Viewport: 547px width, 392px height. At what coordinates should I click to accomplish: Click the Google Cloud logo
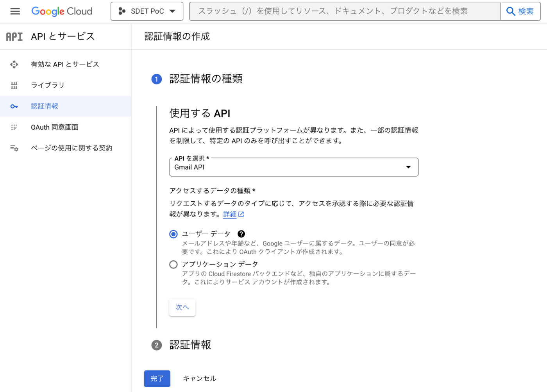pos(61,11)
